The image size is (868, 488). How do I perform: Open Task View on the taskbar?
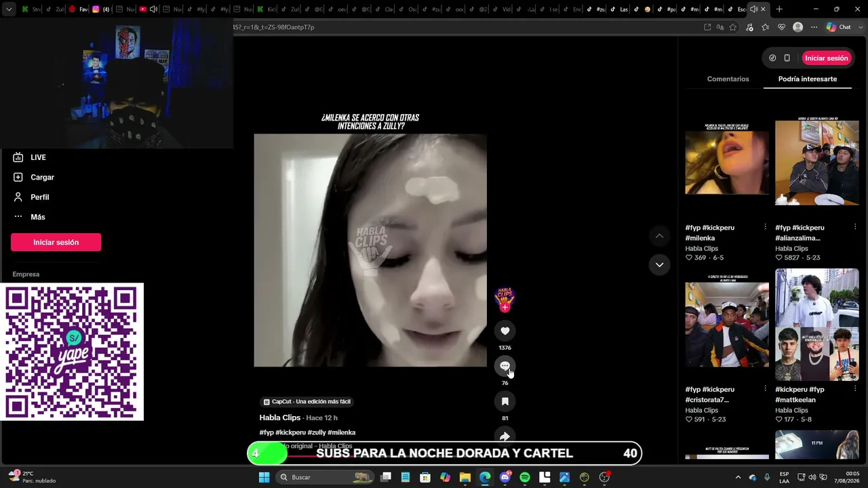[386, 477]
